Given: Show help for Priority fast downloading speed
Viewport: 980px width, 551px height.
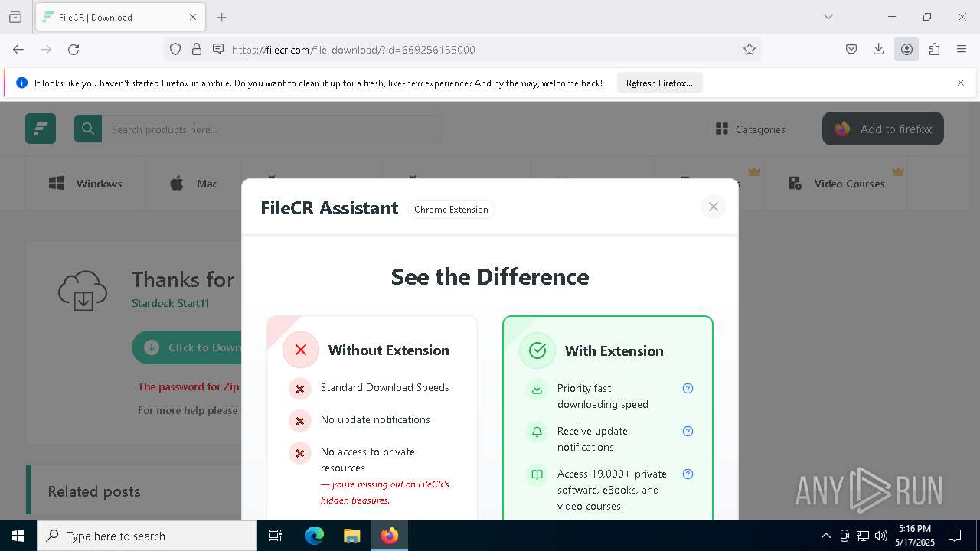Looking at the screenshot, I should coord(688,388).
